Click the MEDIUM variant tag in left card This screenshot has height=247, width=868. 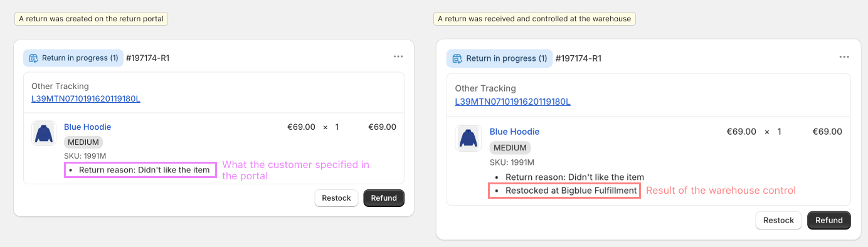pyautogui.click(x=83, y=142)
